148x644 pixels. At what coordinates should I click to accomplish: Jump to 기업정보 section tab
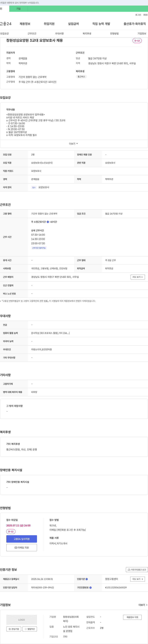[x=142, y=34]
